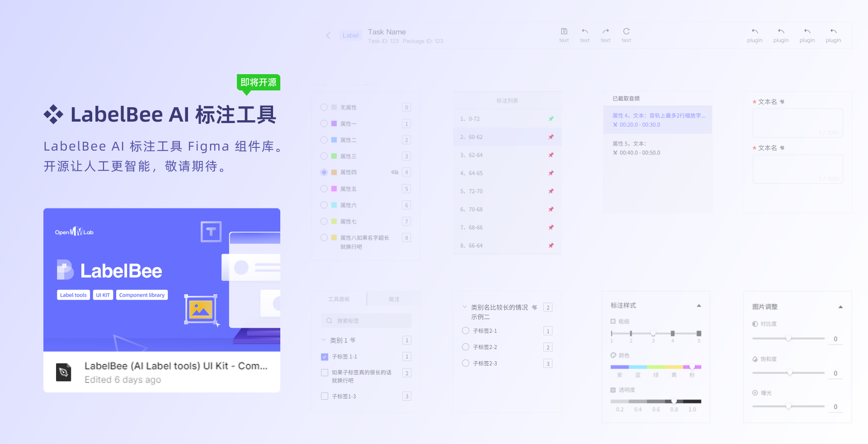Click the pin icon on row 66-64
868x444 pixels.
pyautogui.click(x=551, y=245)
